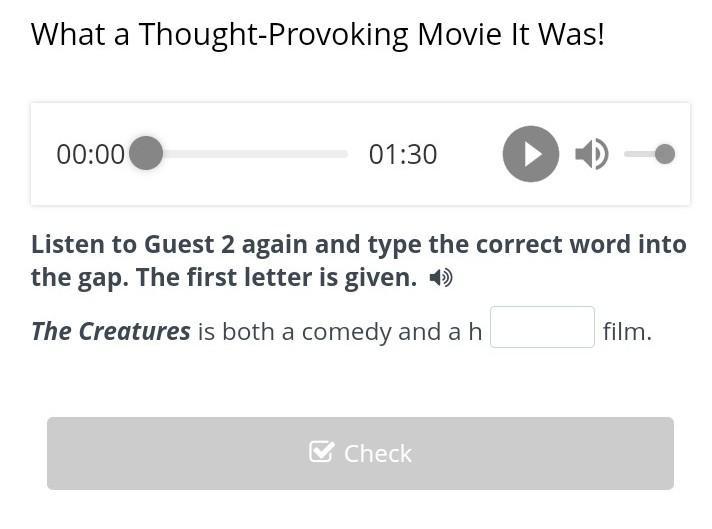The width and height of the screenshot is (712, 529).
Task: Focus the gap input field after letter h
Action: [x=542, y=327]
